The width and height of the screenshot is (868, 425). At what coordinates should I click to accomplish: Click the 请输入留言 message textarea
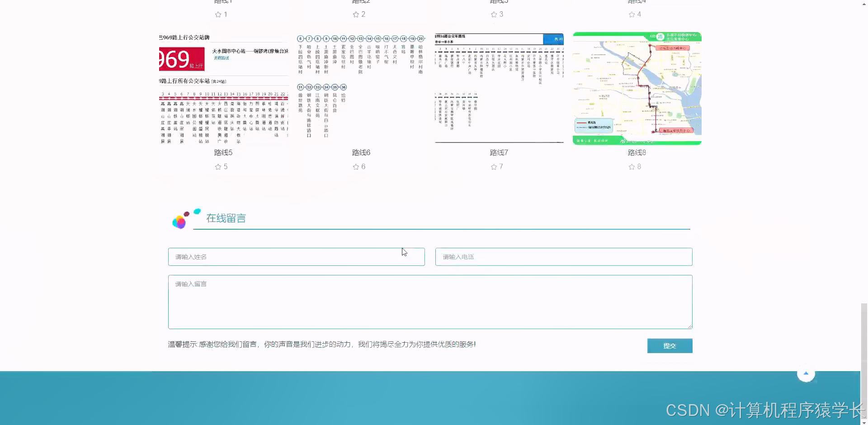[429, 302]
